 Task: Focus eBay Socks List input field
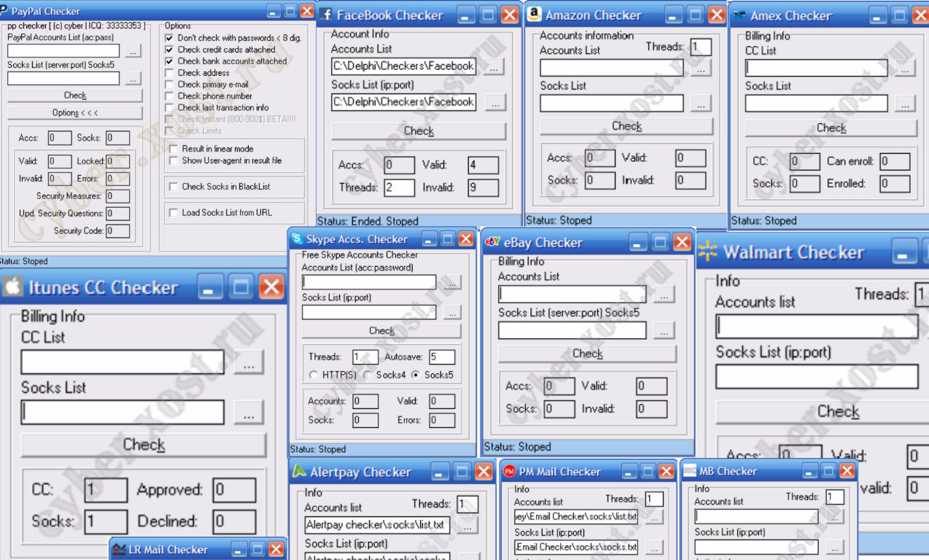[572, 331]
